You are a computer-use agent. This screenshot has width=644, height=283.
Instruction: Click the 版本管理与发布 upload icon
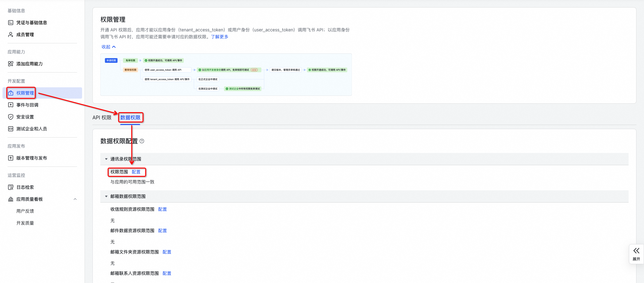[11, 158]
